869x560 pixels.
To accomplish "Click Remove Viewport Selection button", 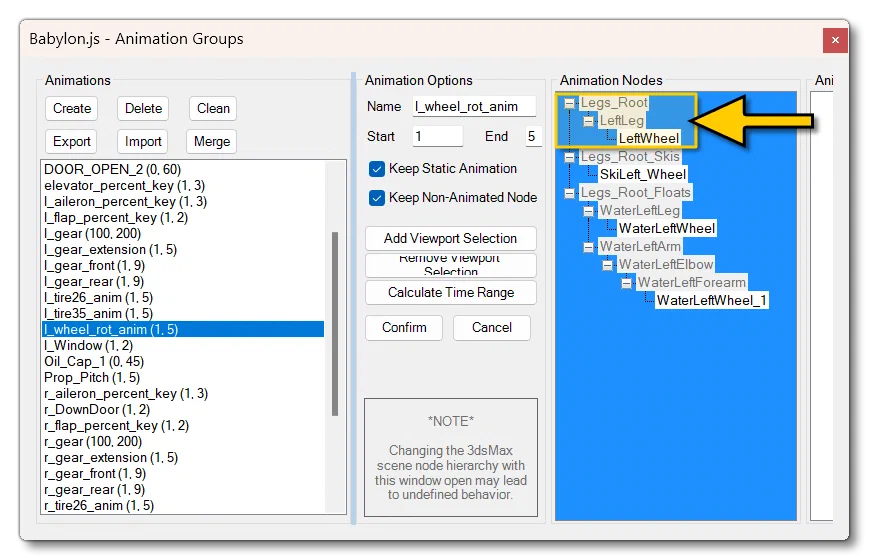I will 451,265.
